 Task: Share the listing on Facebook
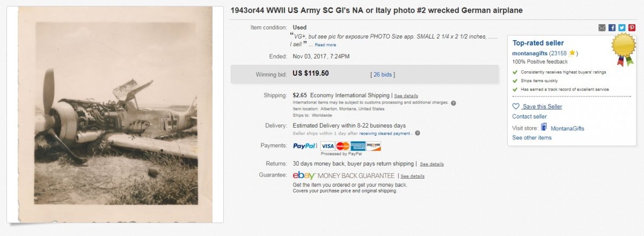612,27
